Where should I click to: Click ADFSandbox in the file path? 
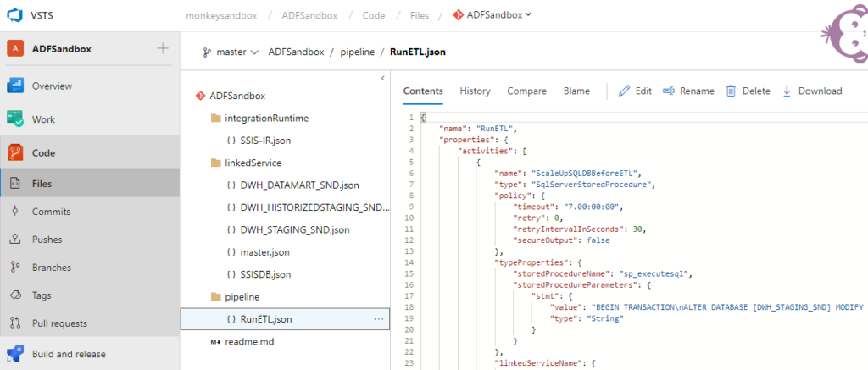coord(296,52)
